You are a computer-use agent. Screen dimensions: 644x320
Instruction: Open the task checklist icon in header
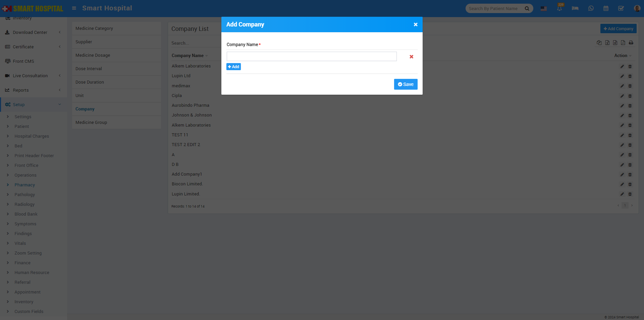coord(621,8)
